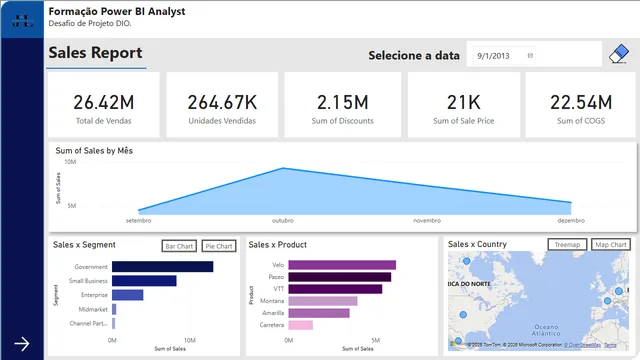
Task: Click the Oceano Atlântico map label
Action: point(546,330)
